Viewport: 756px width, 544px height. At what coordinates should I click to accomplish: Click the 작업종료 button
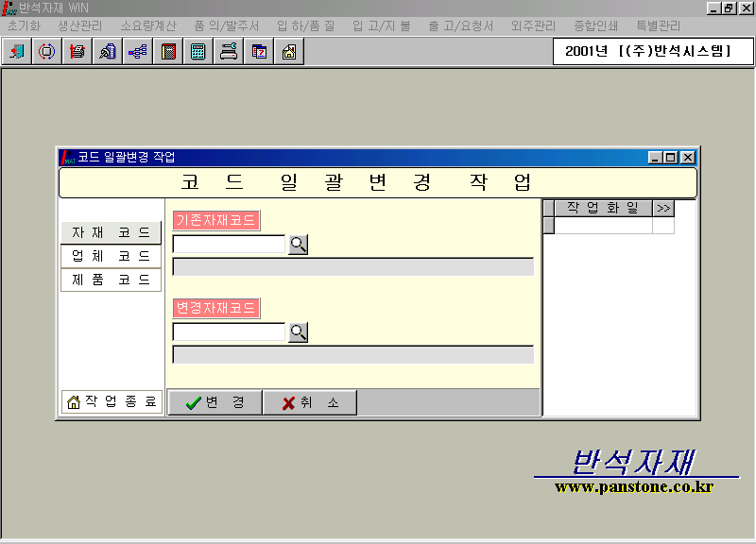coord(112,401)
